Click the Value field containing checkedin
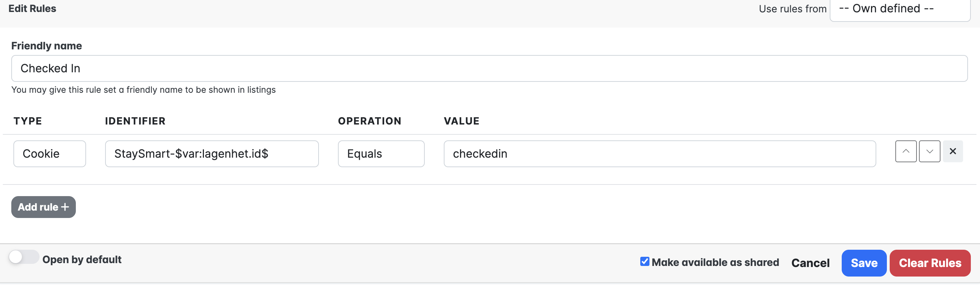This screenshot has width=980, height=285. point(659,154)
